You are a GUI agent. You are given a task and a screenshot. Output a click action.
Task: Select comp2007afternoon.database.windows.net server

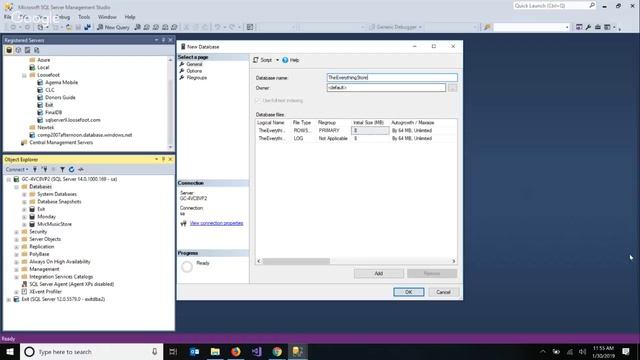click(84, 135)
